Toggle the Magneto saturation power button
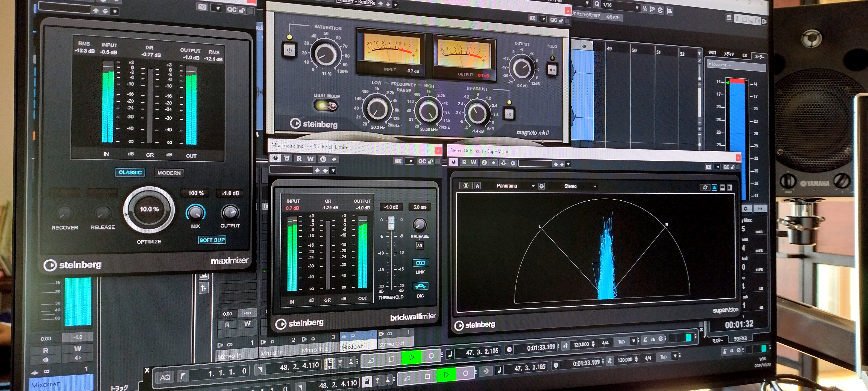 (x=289, y=50)
